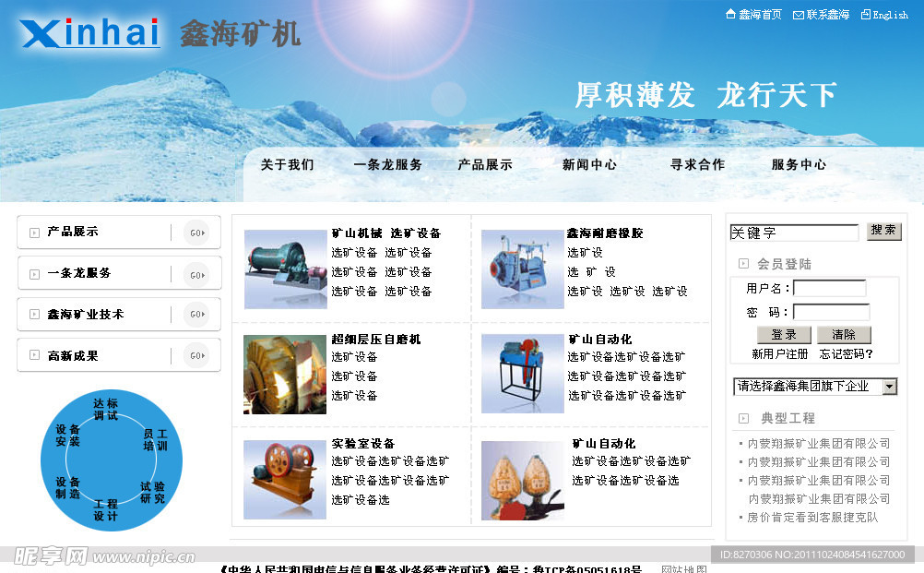Screen dimensions: 924x573
Task: Open the 忘记密码? link
Action: 847,353
